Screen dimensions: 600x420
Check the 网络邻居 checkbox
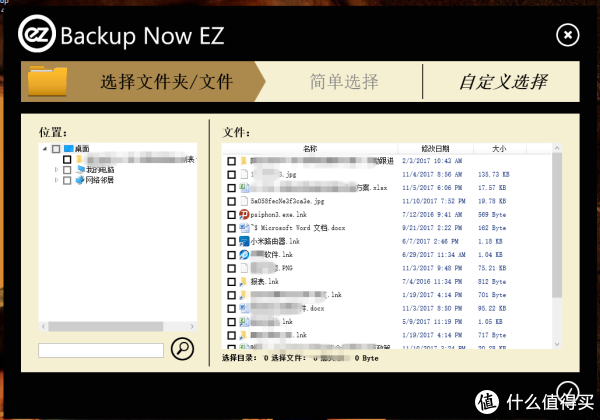(x=67, y=181)
